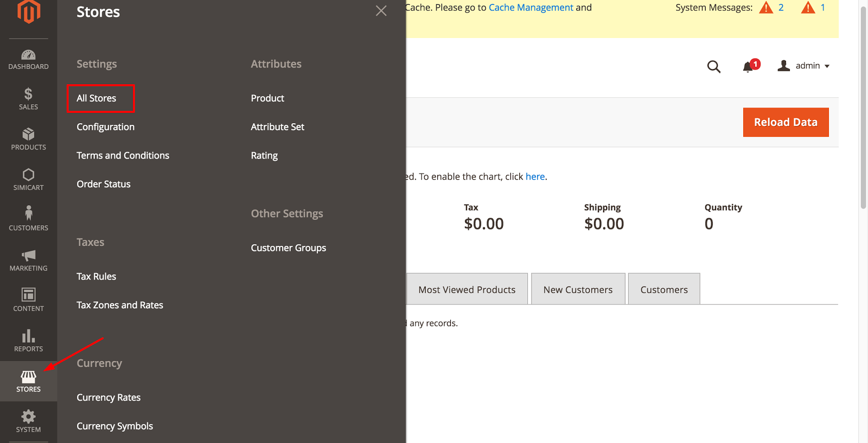Click the Tax $0.00 value

[x=484, y=224]
